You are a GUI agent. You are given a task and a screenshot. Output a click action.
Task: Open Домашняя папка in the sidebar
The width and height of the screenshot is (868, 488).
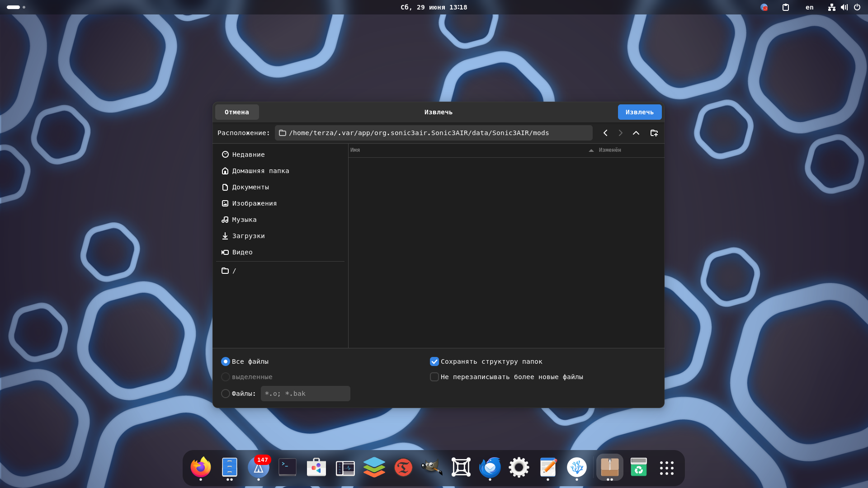tap(280, 171)
